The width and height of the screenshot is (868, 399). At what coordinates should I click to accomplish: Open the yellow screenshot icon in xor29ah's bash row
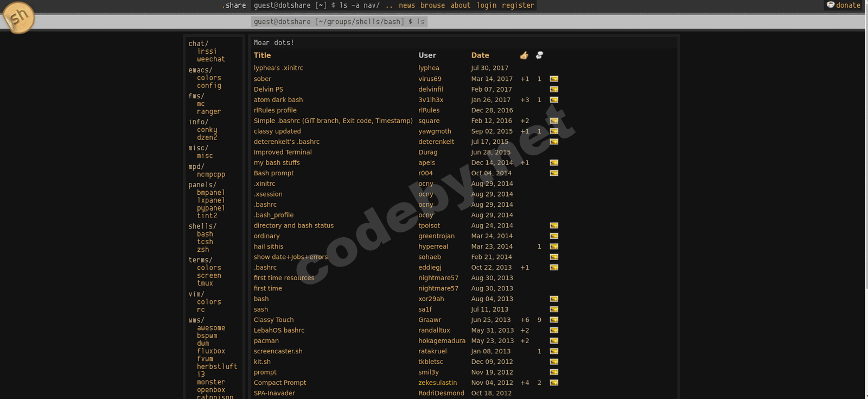(x=554, y=299)
